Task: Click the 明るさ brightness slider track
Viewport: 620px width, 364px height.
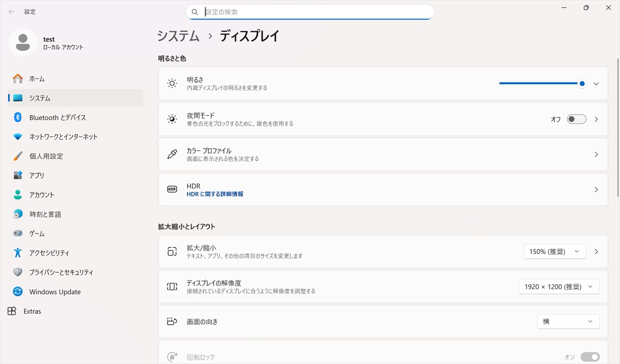Action: [x=537, y=84]
